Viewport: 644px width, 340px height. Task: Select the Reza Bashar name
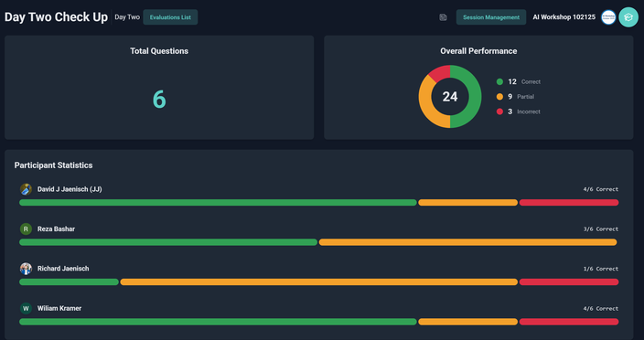(57, 228)
